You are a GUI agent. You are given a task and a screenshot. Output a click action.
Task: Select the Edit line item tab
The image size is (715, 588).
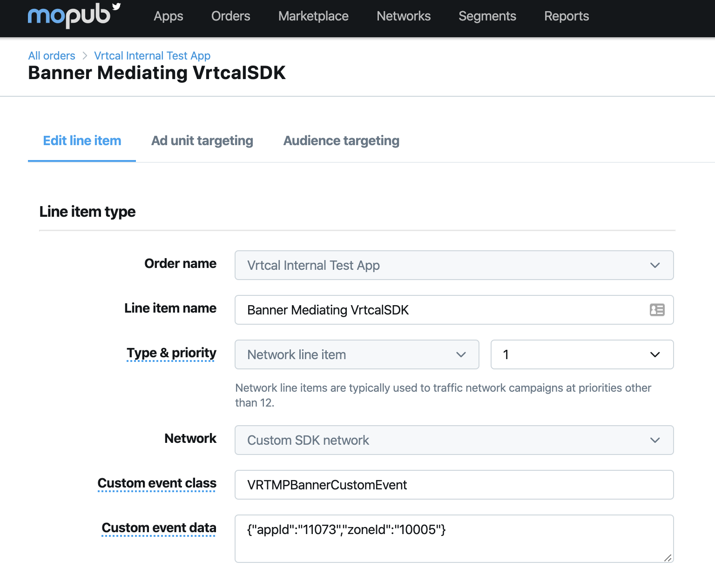[82, 140]
